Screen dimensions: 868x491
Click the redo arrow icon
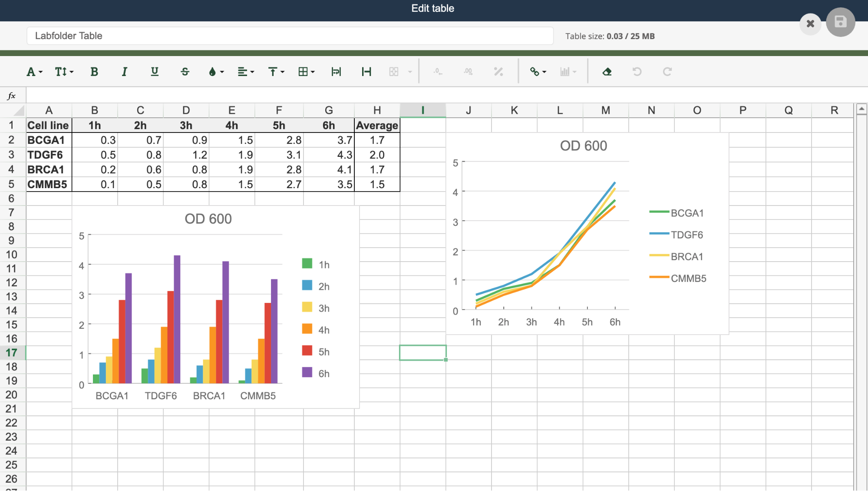[x=667, y=72]
